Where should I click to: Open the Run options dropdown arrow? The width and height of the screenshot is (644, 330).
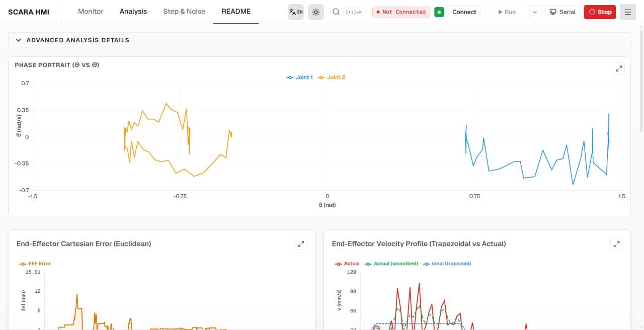pyautogui.click(x=535, y=12)
